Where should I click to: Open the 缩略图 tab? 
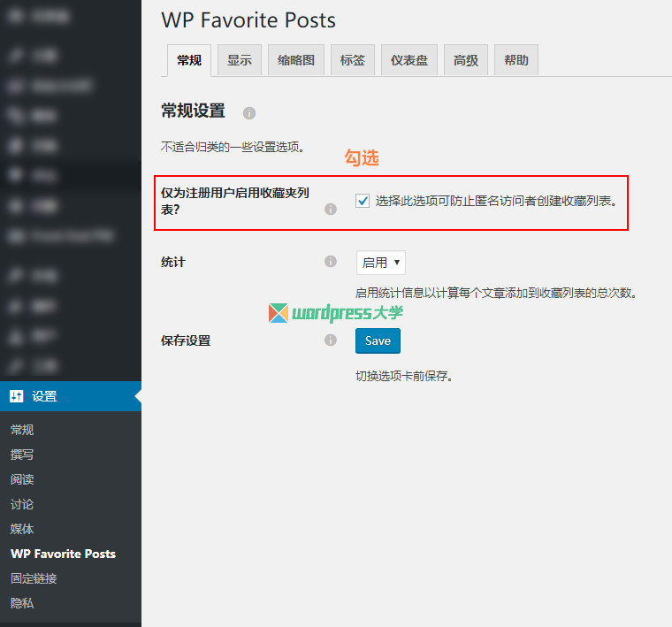pos(296,60)
